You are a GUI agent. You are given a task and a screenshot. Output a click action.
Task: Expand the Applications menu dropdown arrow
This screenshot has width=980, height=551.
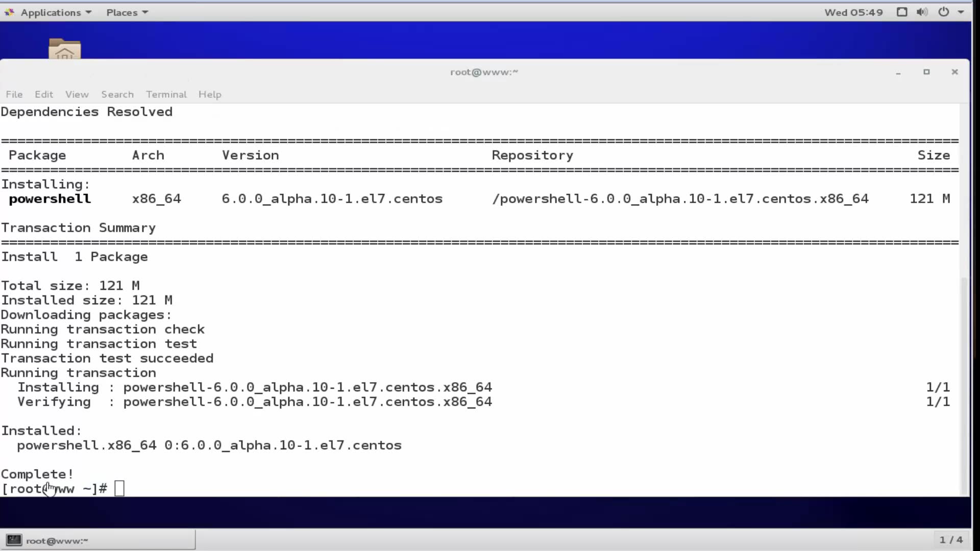pos(89,12)
